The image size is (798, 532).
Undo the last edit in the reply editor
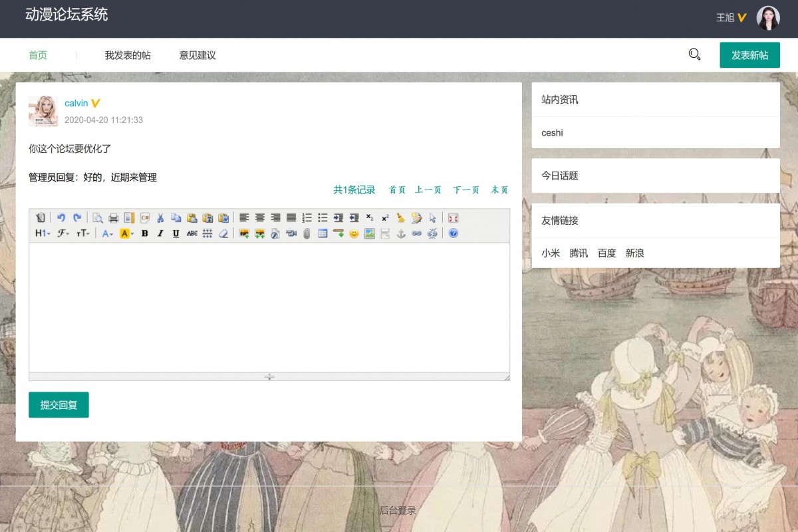click(61, 217)
